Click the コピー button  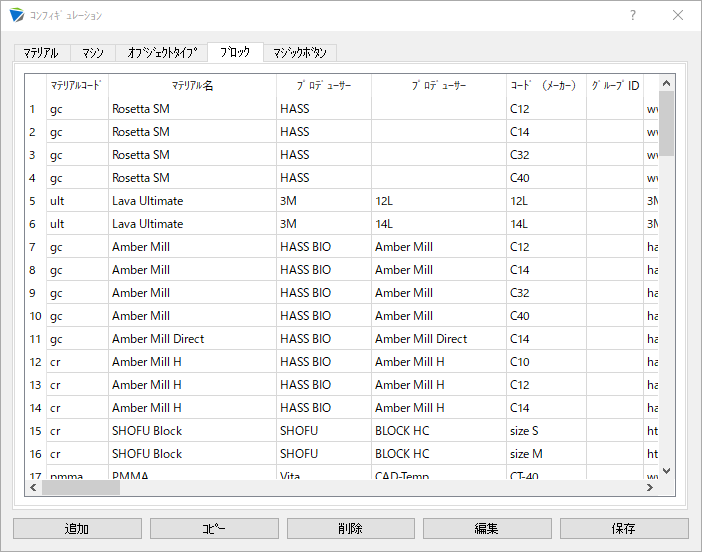click(x=214, y=529)
